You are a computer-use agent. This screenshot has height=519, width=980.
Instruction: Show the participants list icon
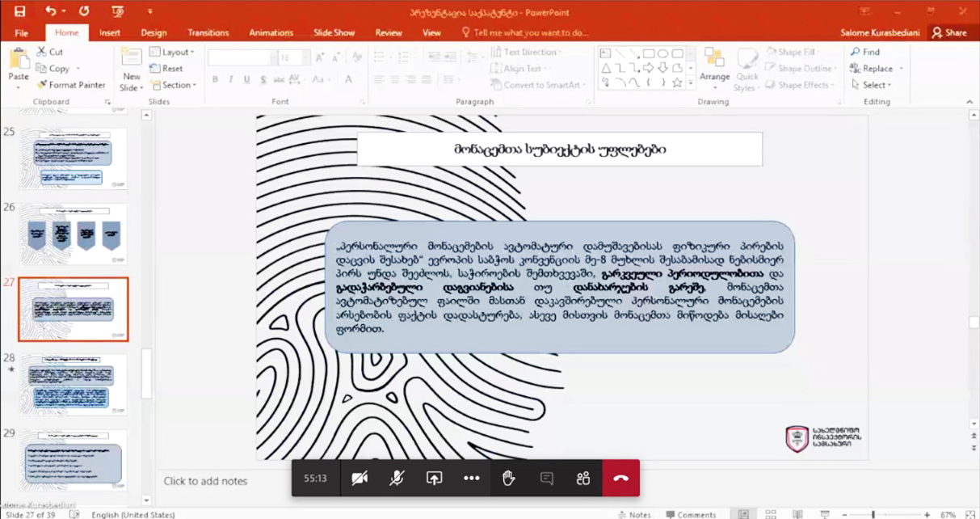[x=583, y=479]
